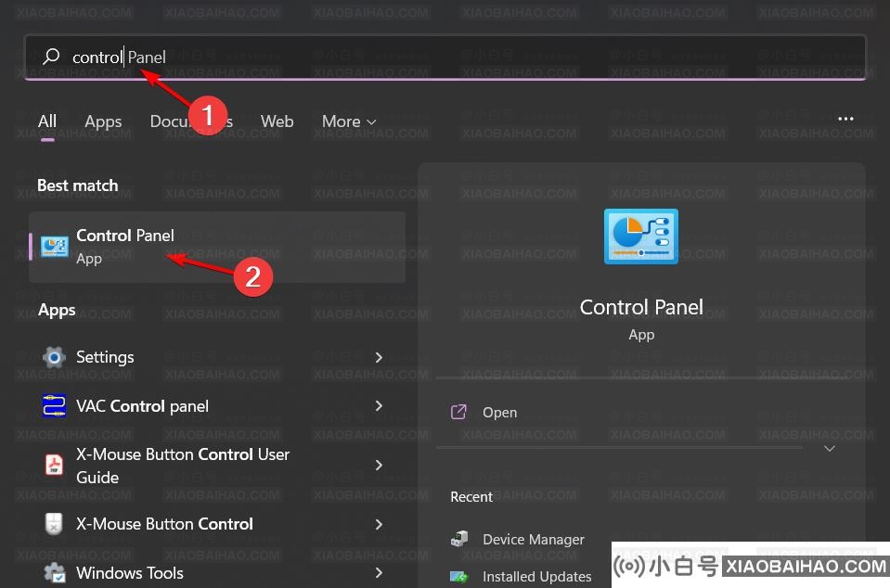890x588 pixels.
Task: Click the Open external-link icon
Action: pyautogui.click(x=458, y=412)
